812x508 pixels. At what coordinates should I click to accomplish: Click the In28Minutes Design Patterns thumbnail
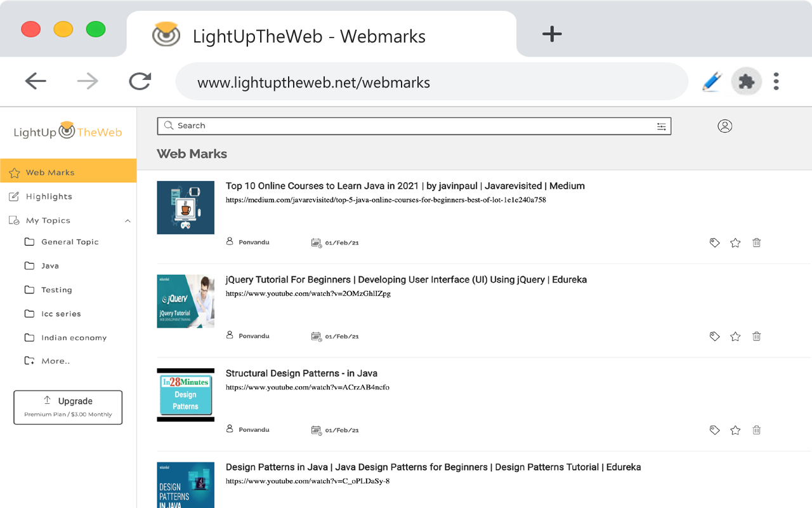(x=186, y=395)
